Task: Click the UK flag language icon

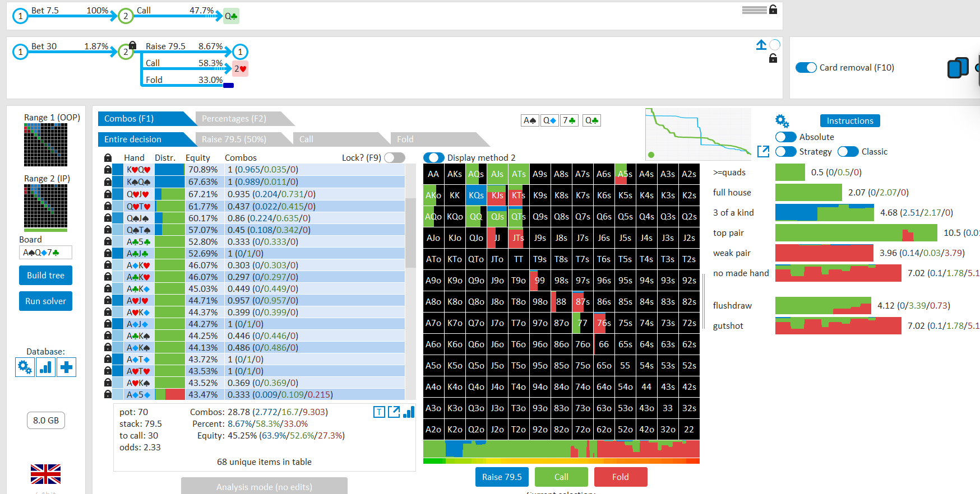Action: coord(45,474)
